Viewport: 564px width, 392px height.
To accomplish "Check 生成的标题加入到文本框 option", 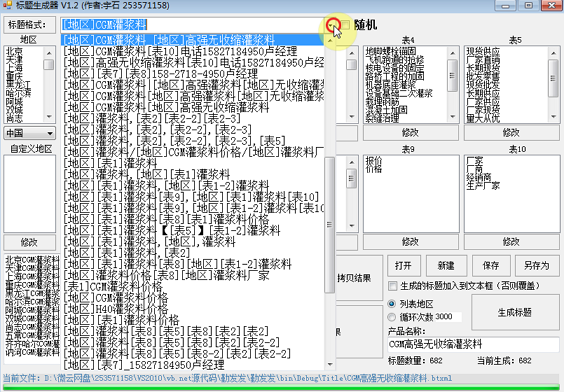I will pyautogui.click(x=393, y=286).
